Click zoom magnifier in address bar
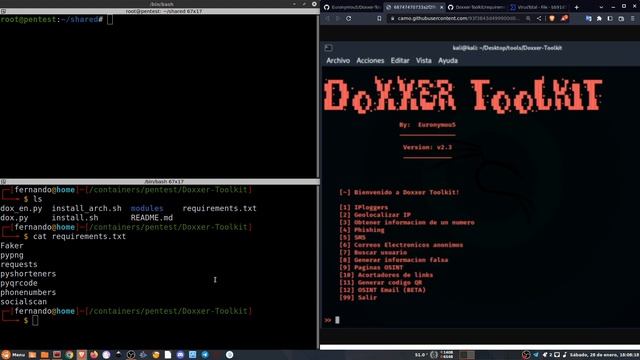This screenshot has height=360, width=640. (528, 18)
